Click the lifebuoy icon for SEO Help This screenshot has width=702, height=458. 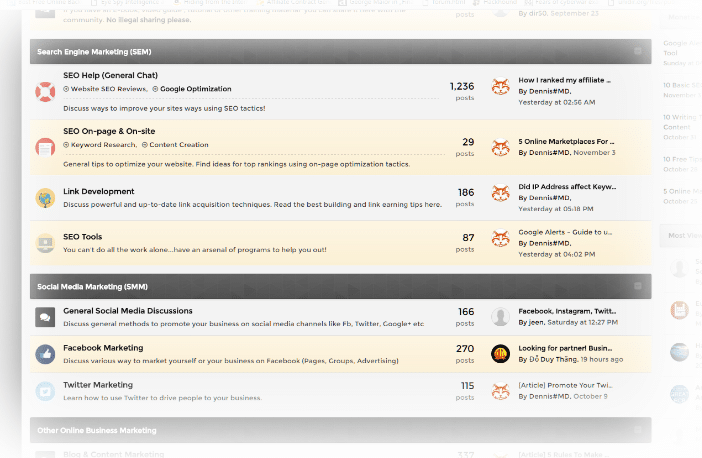click(45, 92)
